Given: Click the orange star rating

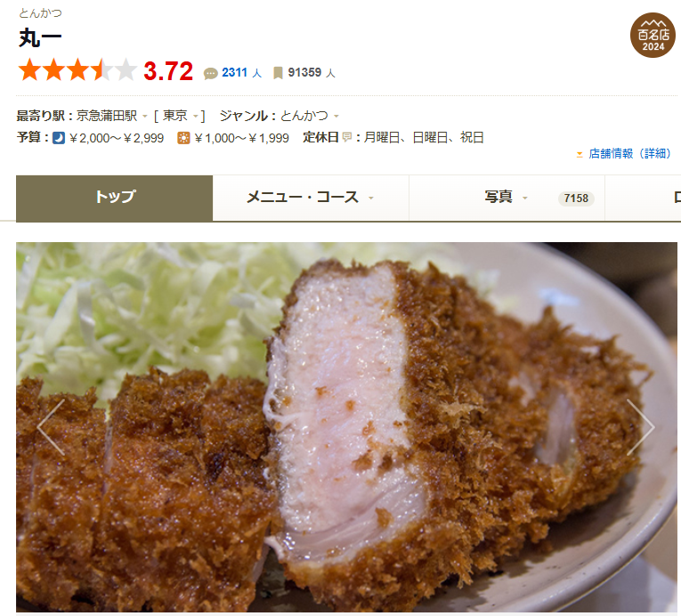Looking at the screenshot, I should (x=77, y=70).
